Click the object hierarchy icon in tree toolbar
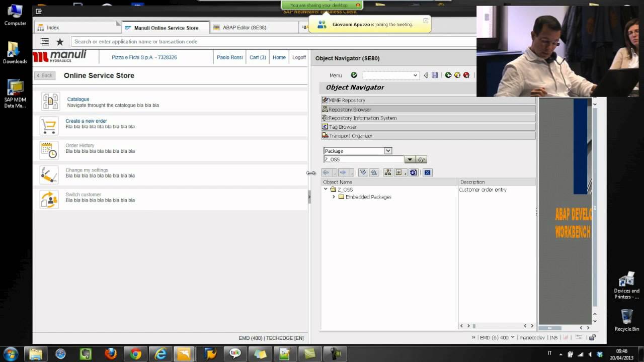644x362 pixels. pos(388,172)
